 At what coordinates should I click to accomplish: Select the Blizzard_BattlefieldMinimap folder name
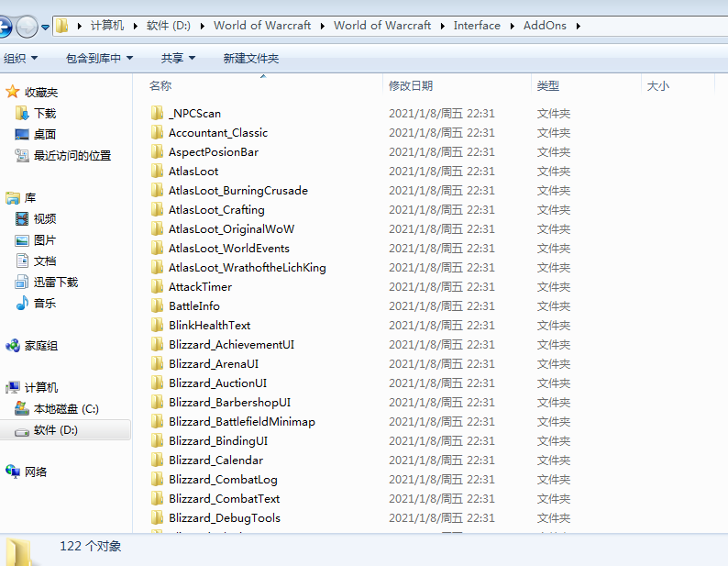point(241,422)
